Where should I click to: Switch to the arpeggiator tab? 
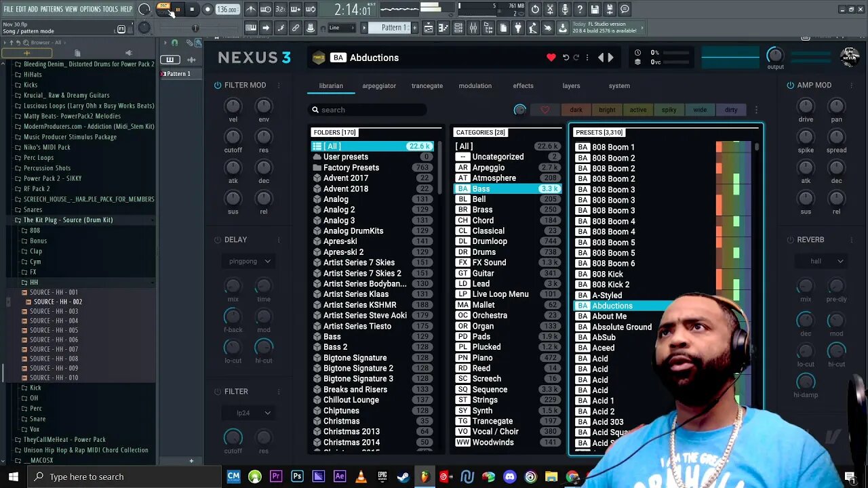click(x=379, y=86)
